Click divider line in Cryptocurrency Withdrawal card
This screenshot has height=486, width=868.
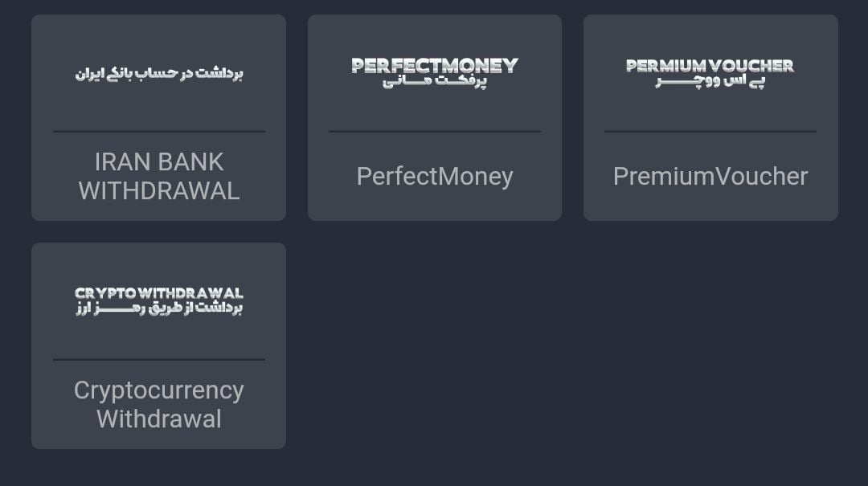tap(158, 359)
